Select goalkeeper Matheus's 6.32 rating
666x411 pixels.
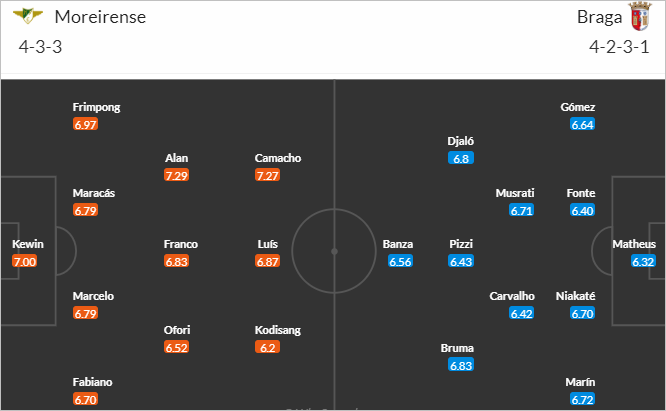coord(643,262)
